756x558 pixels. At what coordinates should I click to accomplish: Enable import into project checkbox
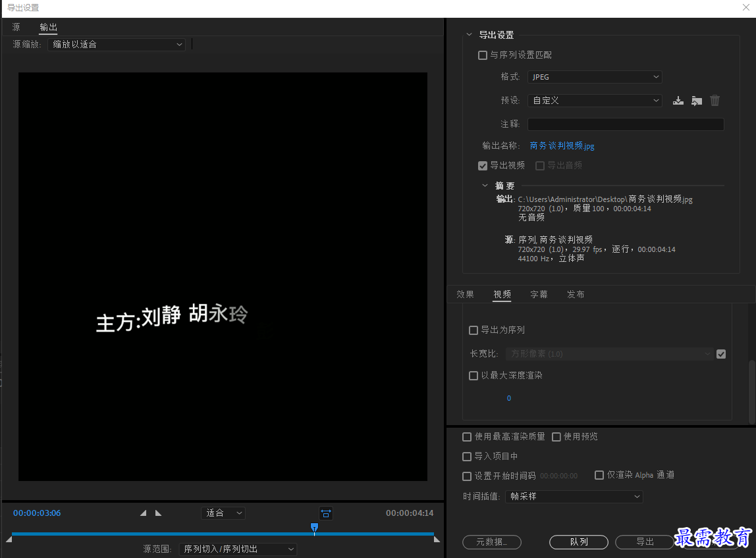tap(466, 456)
